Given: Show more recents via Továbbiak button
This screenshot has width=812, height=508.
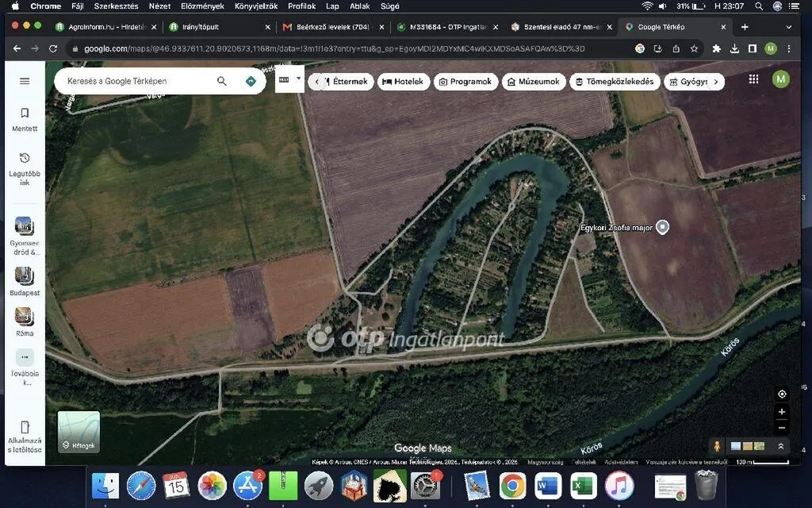Looking at the screenshot, I should pyautogui.click(x=25, y=357).
